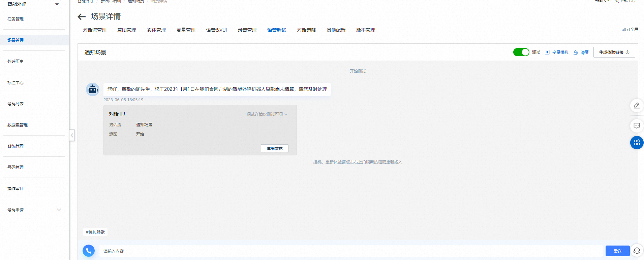Click the 变量模拟 variable simulation icon

pyautogui.click(x=547, y=52)
